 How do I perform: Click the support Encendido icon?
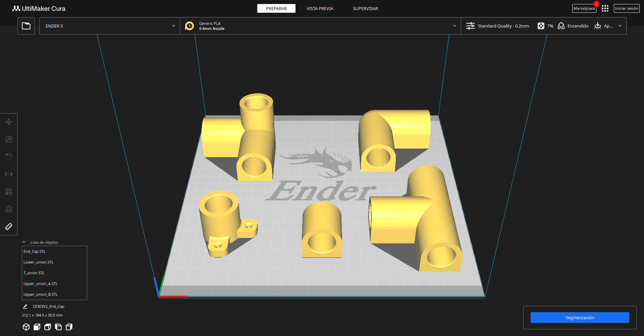pyautogui.click(x=561, y=26)
